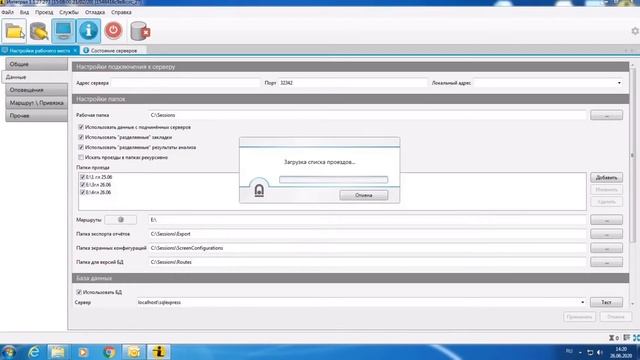This screenshot has width=640, height=360.
Task: Uncheck the second run folder entry 26.06
Action: coord(82,185)
